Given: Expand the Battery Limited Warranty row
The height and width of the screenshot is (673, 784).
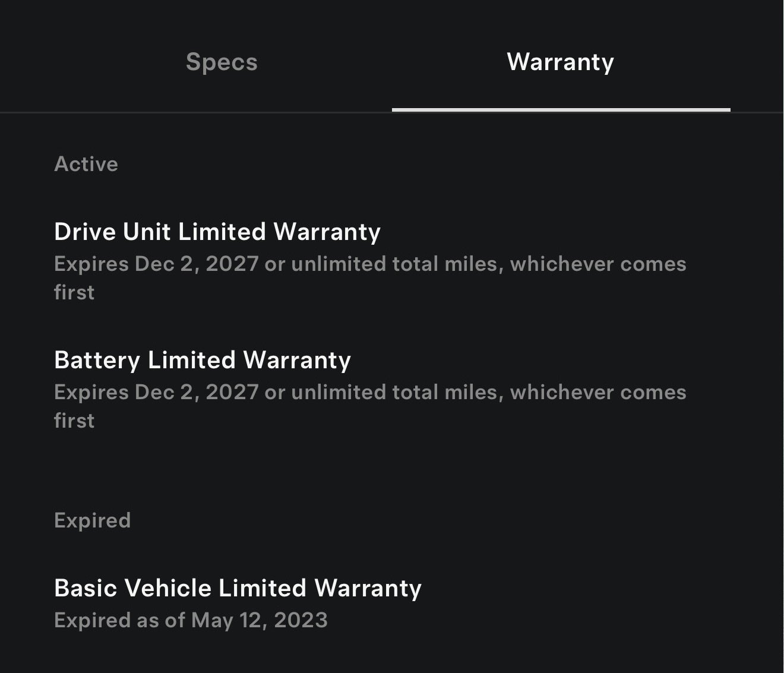Looking at the screenshot, I should [x=203, y=359].
